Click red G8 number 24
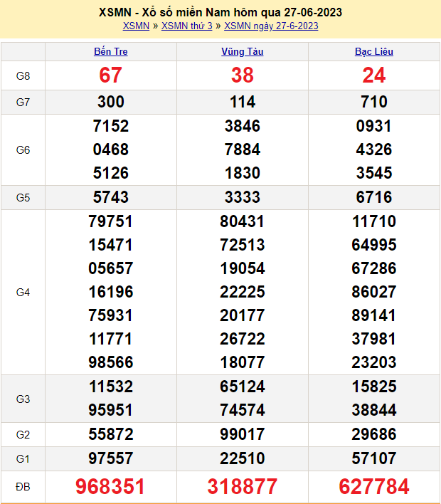The height and width of the screenshot is (504, 441). coord(374,75)
